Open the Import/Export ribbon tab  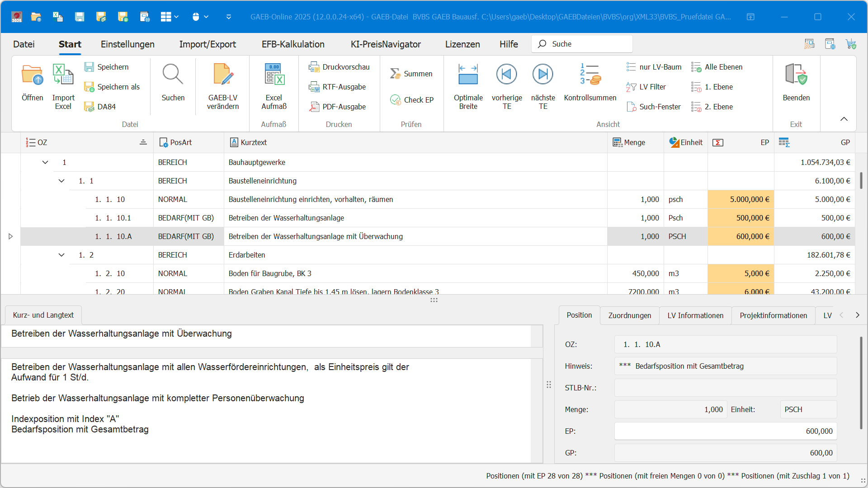click(208, 44)
